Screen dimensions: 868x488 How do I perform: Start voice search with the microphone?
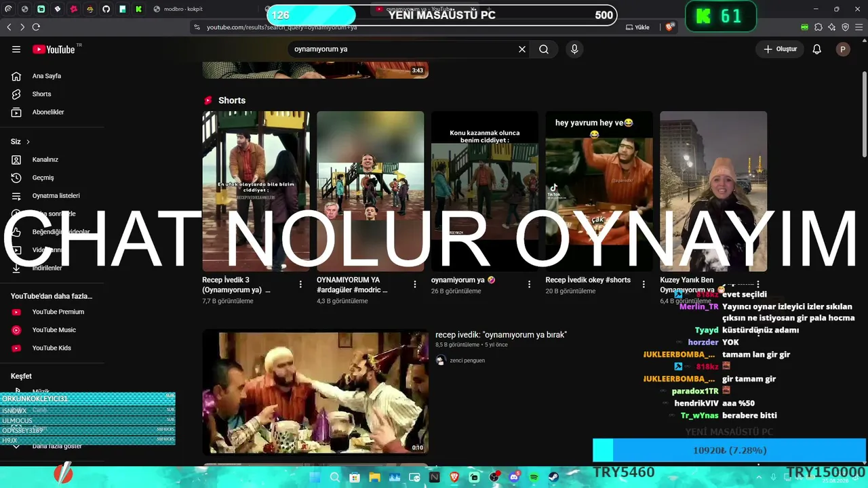pos(574,49)
